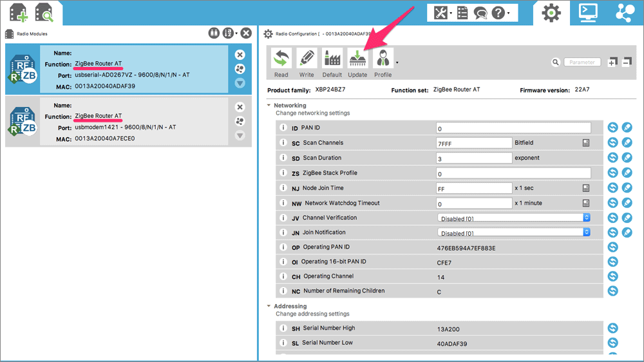The height and width of the screenshot is (362, 644).
Task: Click the Scan Duration value field
Action: pos(474,158)
